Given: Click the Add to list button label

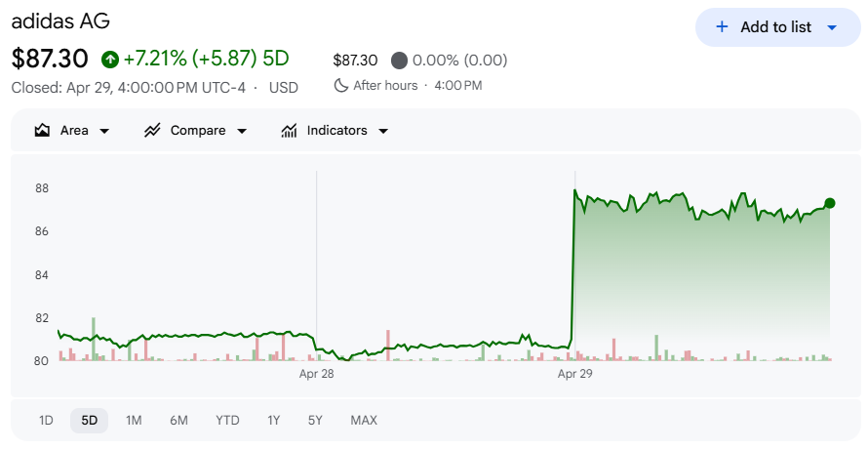Looking at the screenshot, I should (775, 27).
